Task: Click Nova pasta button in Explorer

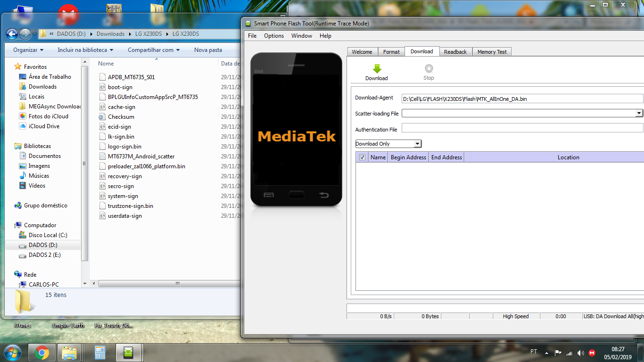Action: (x=208, y=50)
